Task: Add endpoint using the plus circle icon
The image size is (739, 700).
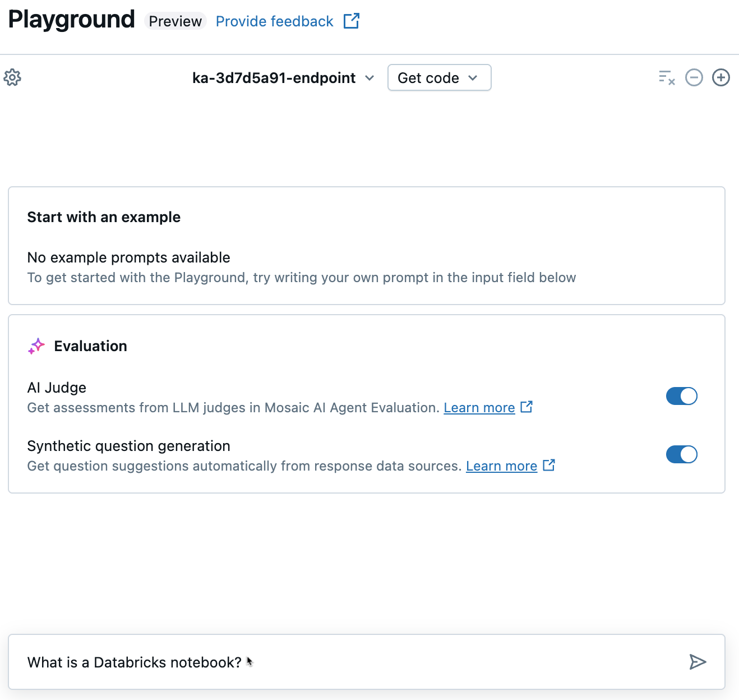Action: pos(720,77)
